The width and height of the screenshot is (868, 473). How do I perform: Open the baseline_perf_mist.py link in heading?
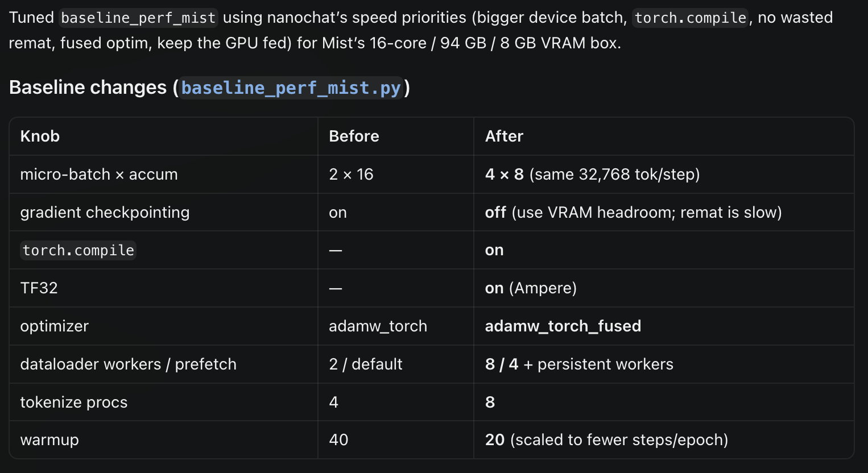(x=291, y=88)
